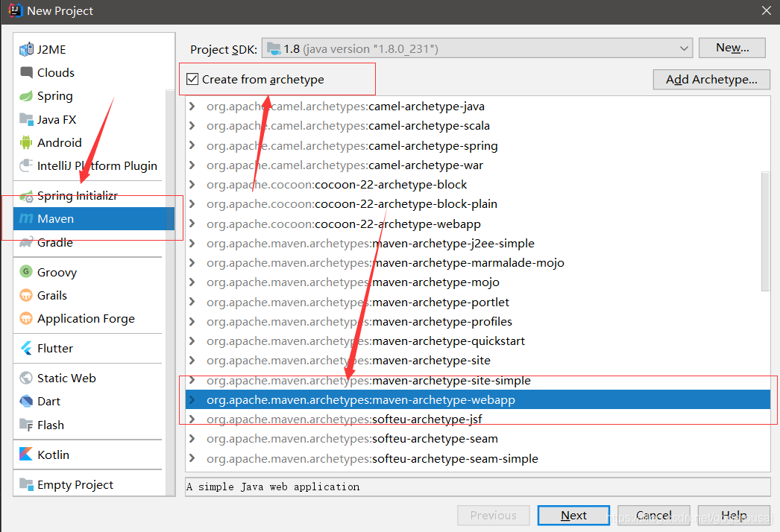
Task: Click the Java FX folder icon
Action: pos(26,119)
